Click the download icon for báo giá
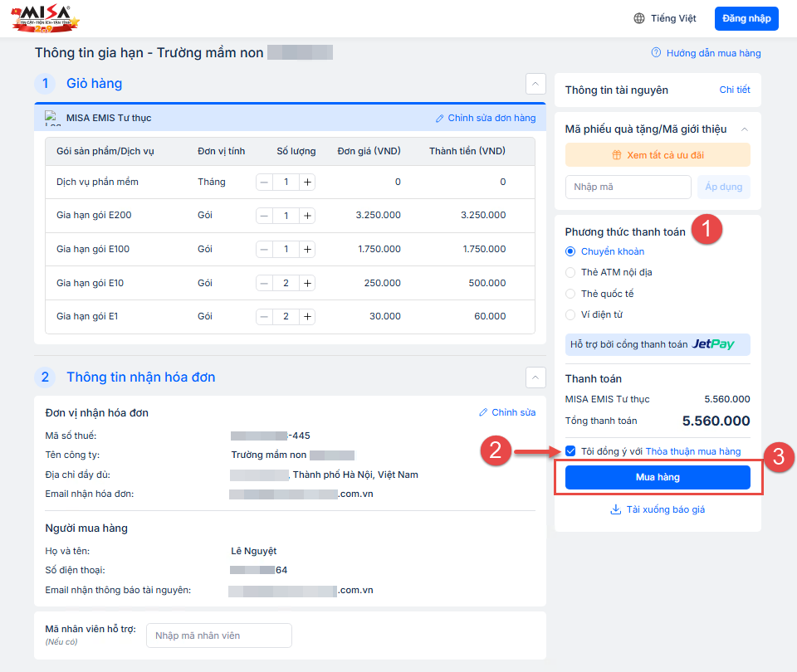Screen dimensions: 797x672 (x=615, y=509)
